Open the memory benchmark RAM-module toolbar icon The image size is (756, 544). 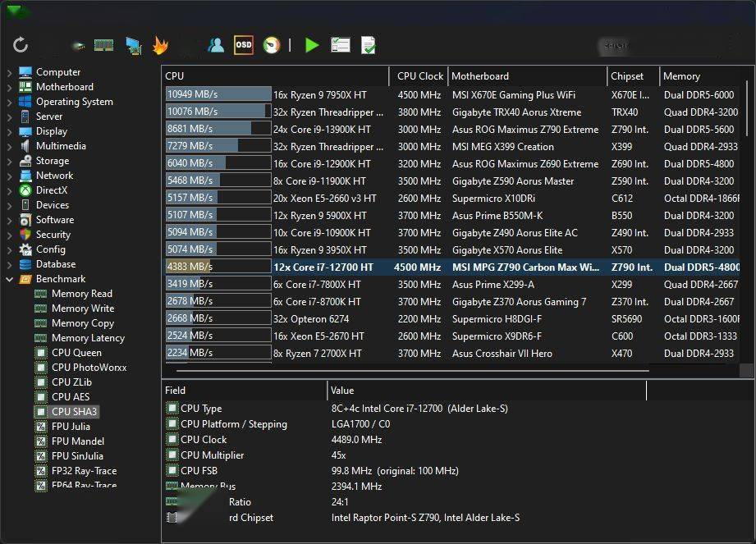pos(103,45)
